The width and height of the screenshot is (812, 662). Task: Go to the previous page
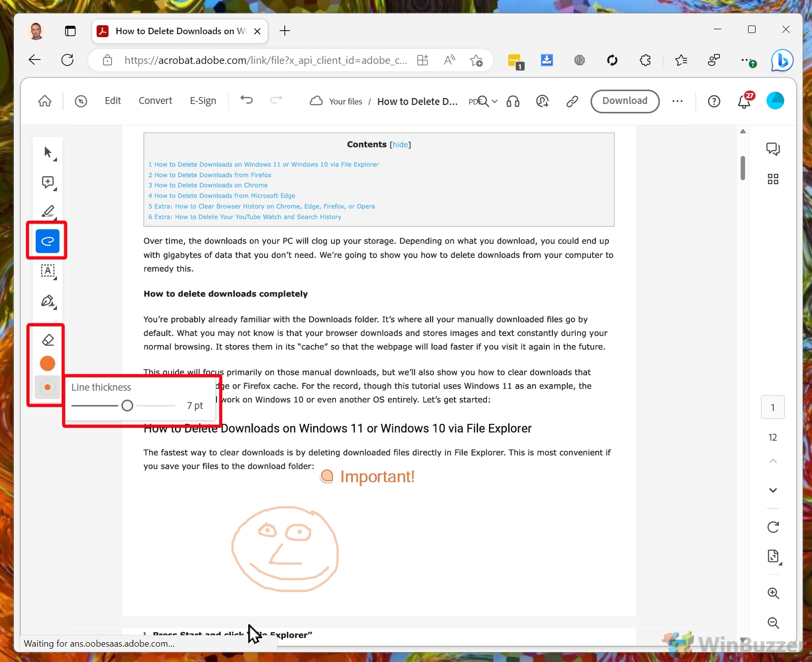pos(773,461)
